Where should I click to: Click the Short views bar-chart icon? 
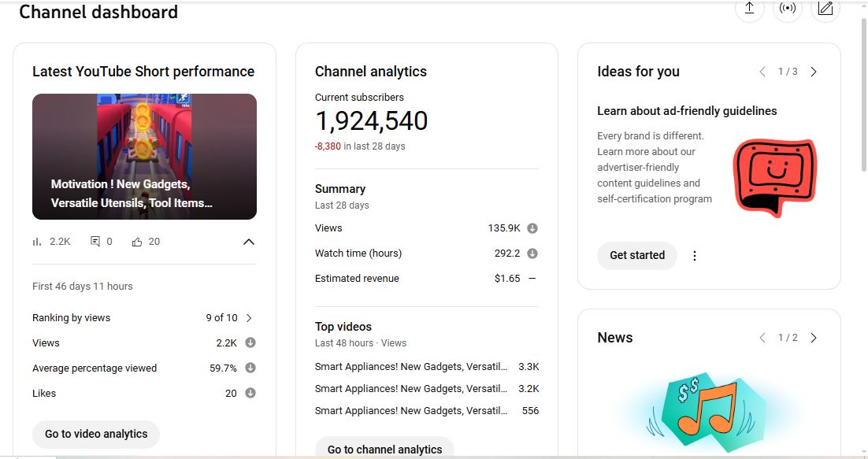(x=37, y=242)
